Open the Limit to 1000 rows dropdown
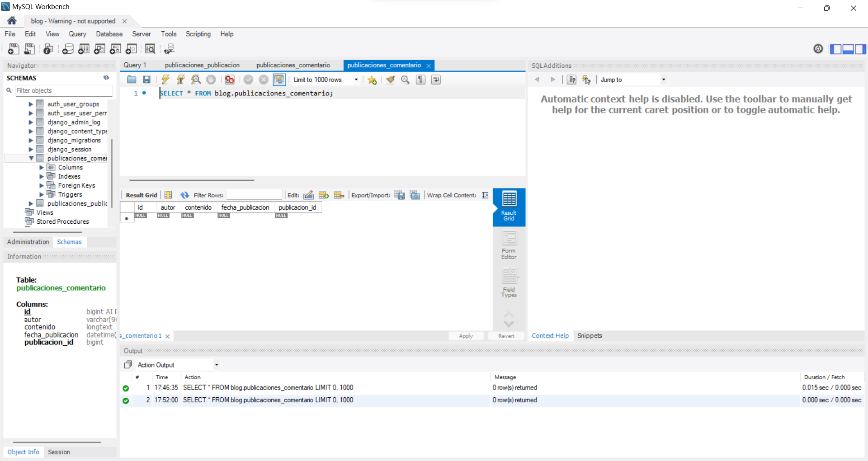The image size is (868, 461). click(x=356, y=80)
